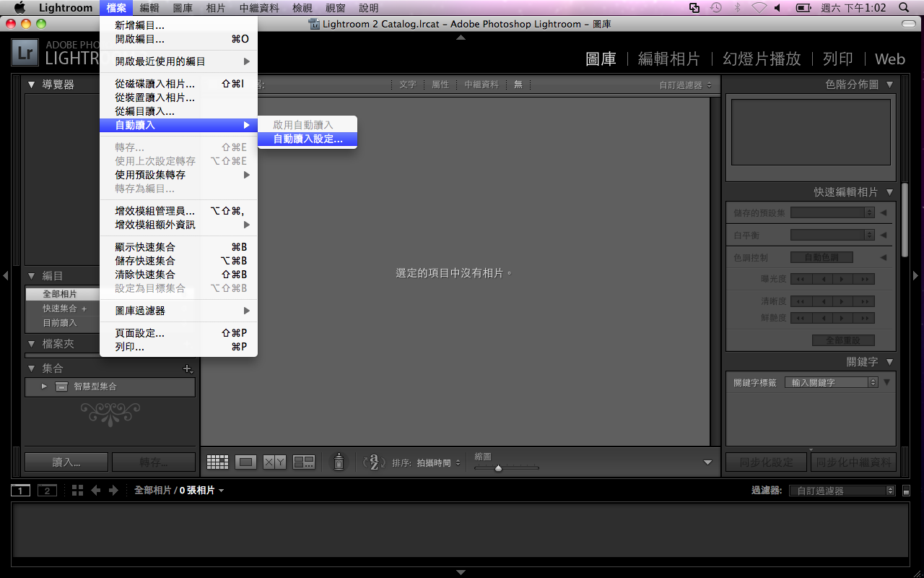Toggle sort direction a-z icon
The height and width of the screenshot is (578, 924).
click(375, 462)
